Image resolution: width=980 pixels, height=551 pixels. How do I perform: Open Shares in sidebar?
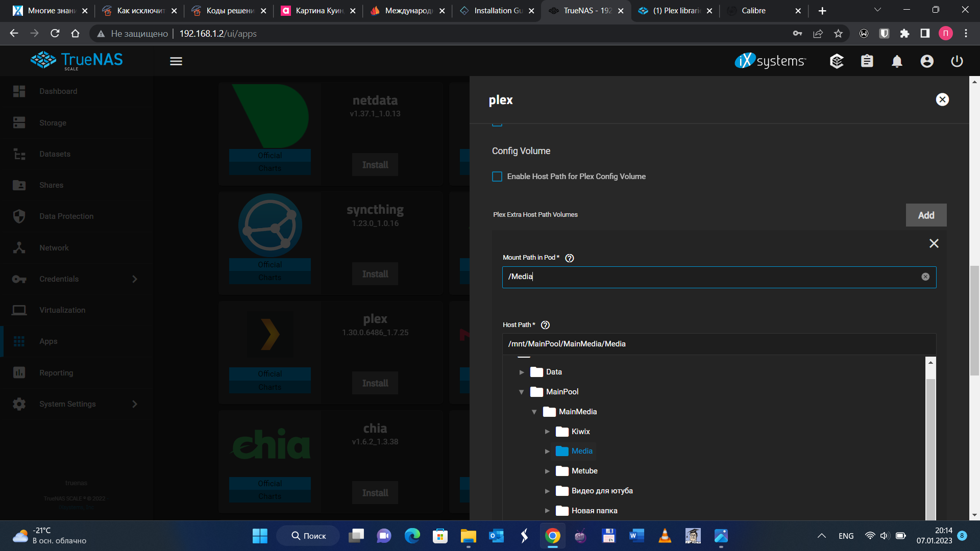(77, 185)
